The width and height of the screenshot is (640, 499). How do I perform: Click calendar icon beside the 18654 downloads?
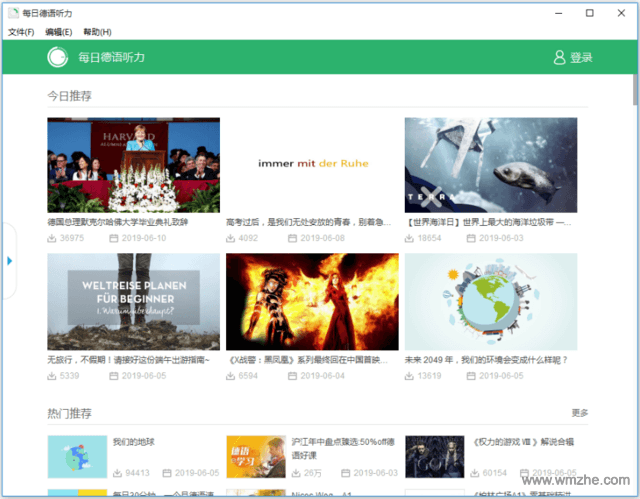click(471, 238)
